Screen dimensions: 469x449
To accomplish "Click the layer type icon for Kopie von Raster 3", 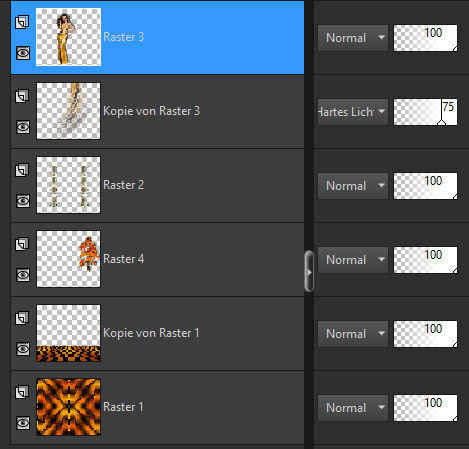I will pyautogui.click(x=22, y=96).
